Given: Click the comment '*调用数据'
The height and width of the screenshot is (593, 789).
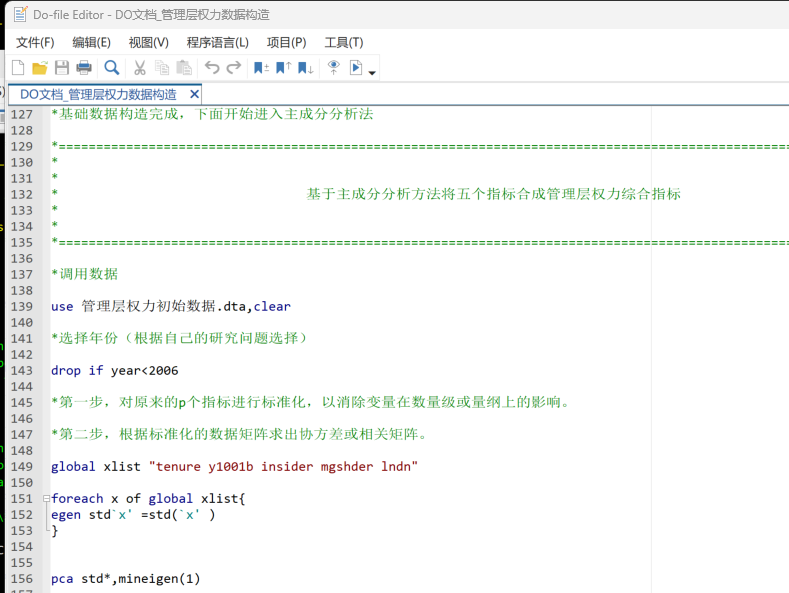Looking at the screenshot, I should pos(85,274).
